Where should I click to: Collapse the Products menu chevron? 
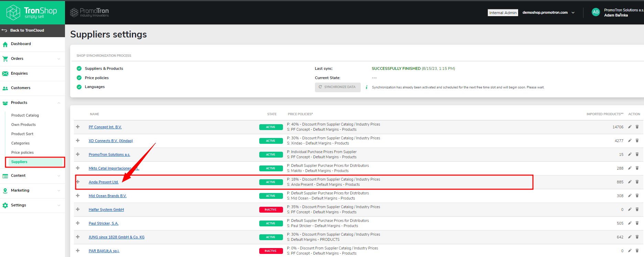click(x=59, y=103)
